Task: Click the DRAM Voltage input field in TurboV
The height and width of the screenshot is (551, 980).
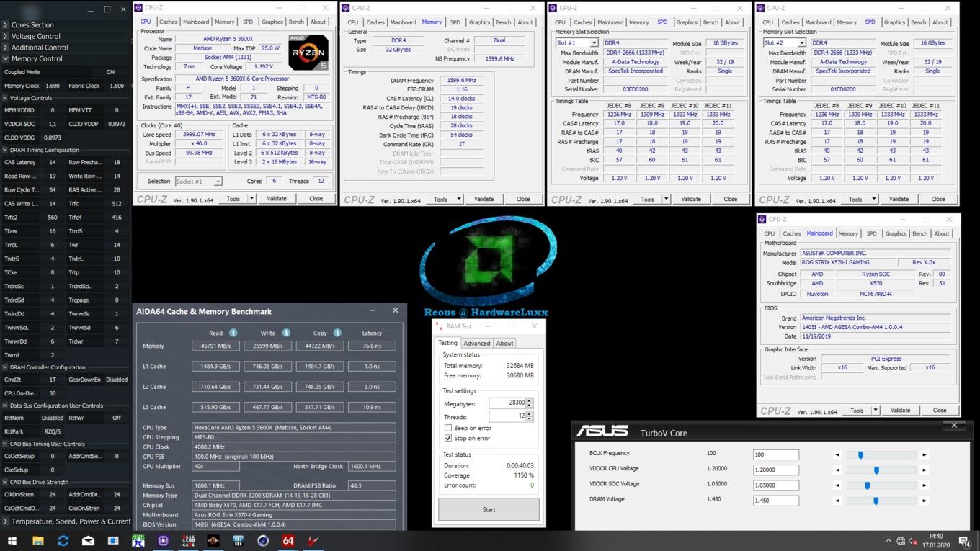Action: [x=776, y=501]
